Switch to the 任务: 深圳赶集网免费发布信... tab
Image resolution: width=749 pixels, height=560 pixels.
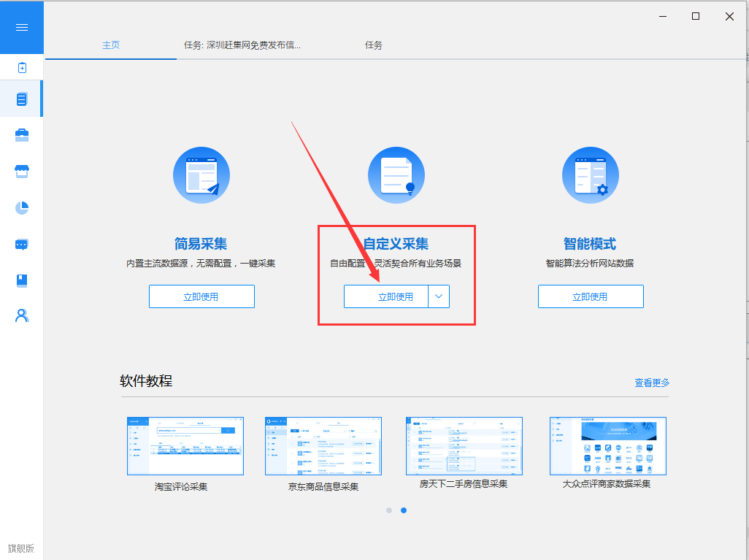click(242, 45)
